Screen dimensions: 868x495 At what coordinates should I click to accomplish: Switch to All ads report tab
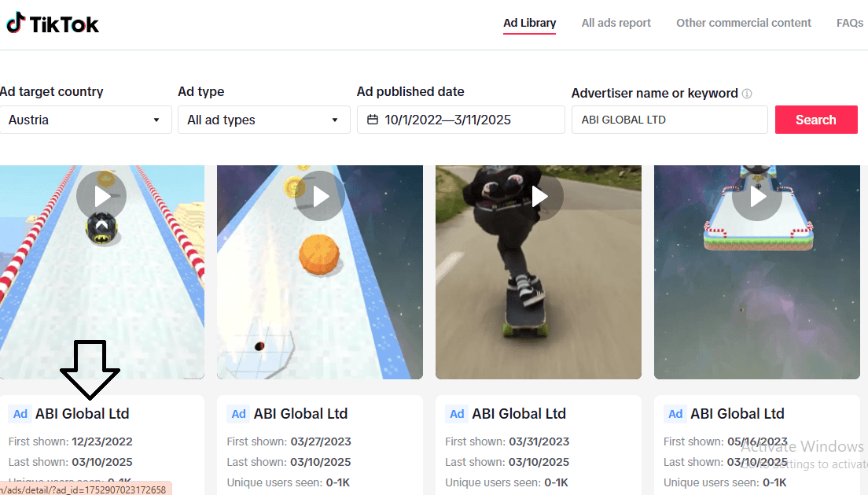pos(616,23)
